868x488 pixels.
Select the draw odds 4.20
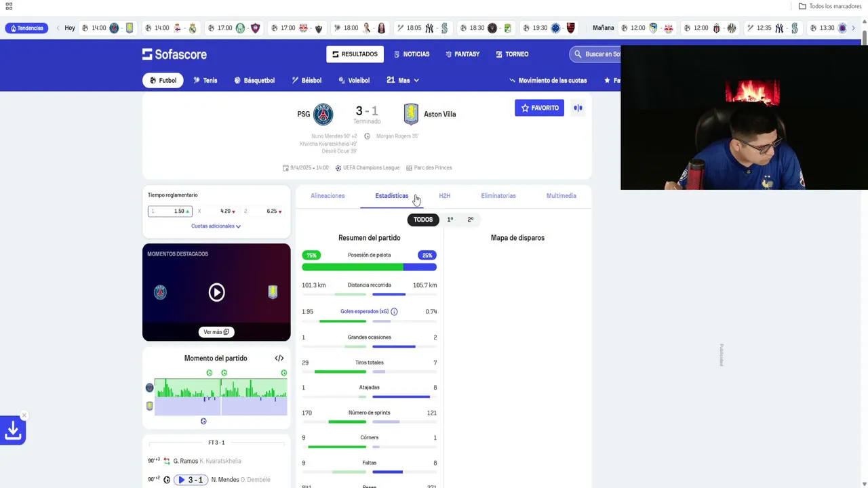pos(216,211)
